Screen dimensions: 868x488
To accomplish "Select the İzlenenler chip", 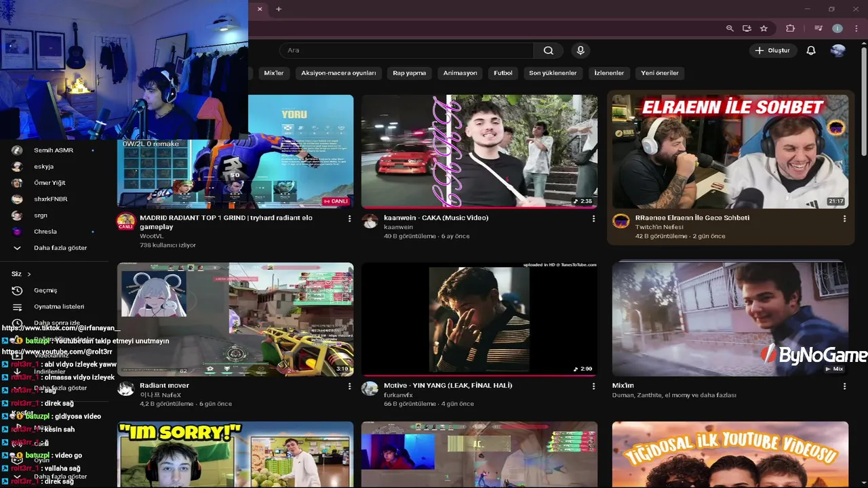I will (x=609, y=73).
